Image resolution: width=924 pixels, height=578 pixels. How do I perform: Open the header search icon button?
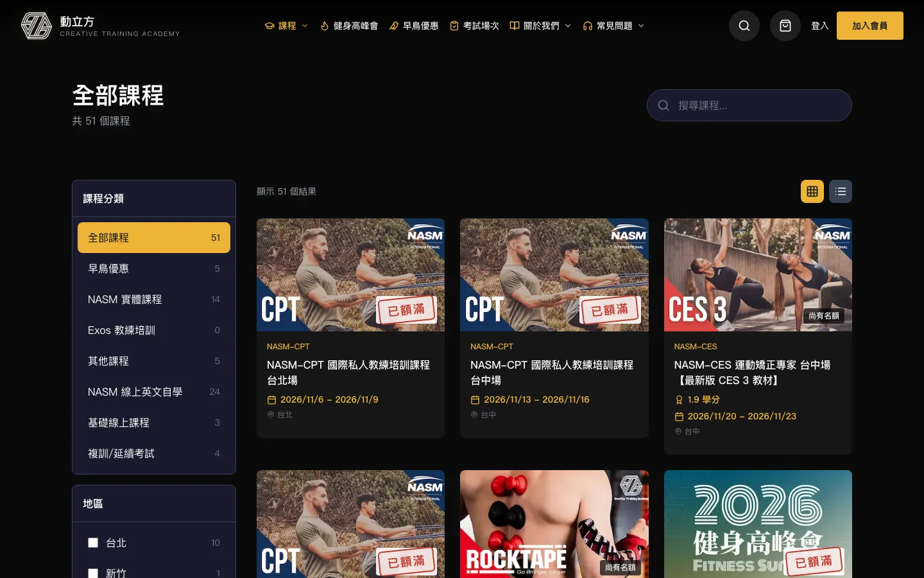point(744,26)
